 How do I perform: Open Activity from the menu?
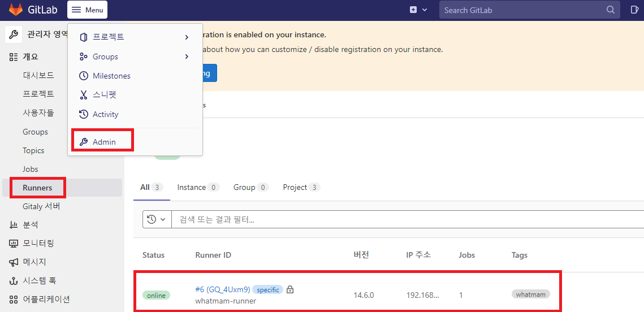coord(106,115)
